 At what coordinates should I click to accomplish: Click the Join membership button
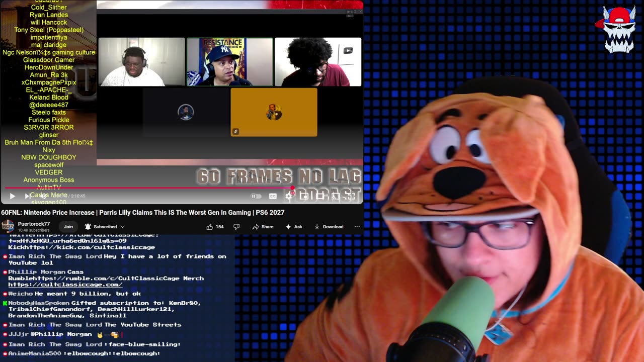pos(68,227)
